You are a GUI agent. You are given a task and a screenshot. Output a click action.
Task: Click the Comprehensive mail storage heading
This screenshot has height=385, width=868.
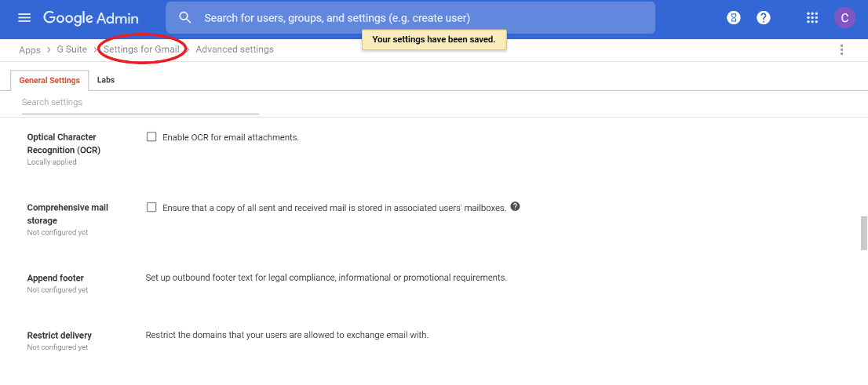67,214
